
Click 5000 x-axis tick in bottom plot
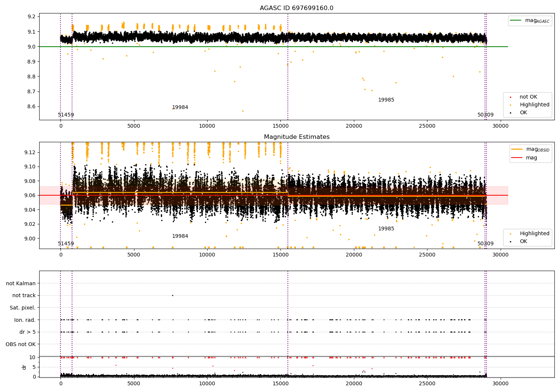[x=134, y=383]
